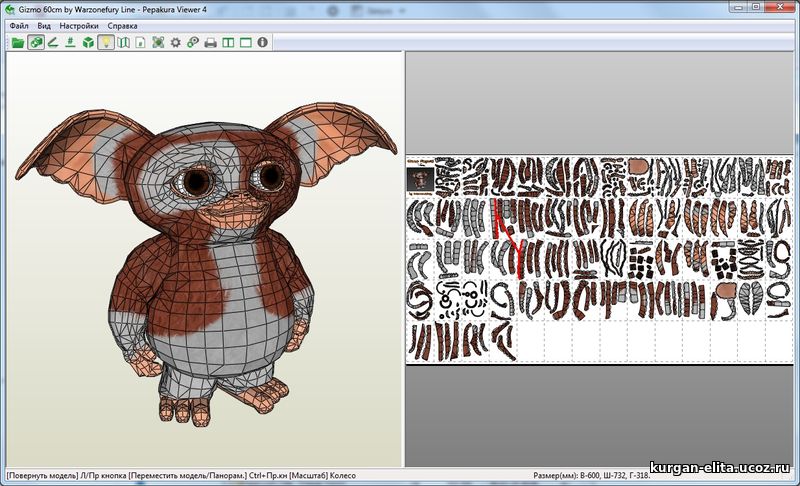This screenshot has height=486, width=800.
Task: Click the edge angle pencil icon
Action: 53,42
